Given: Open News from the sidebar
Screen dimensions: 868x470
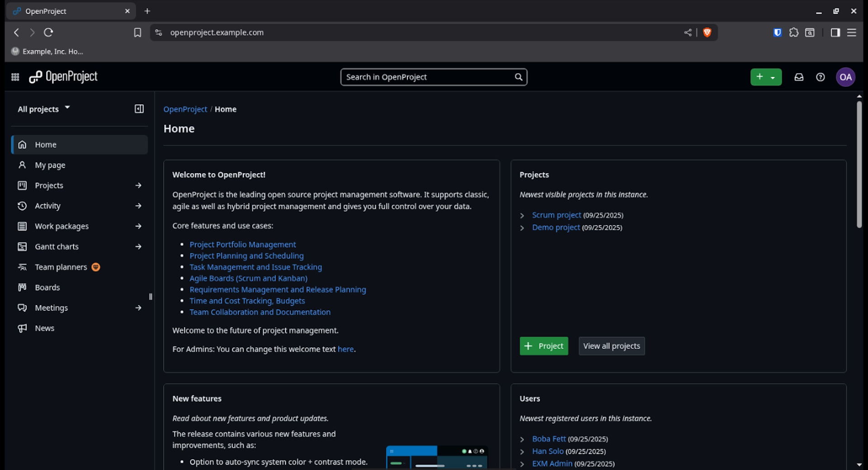Looking at the screenshot, I should [x=45, y=328].
